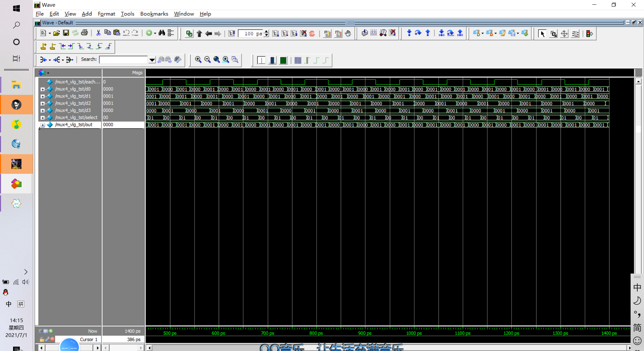Screen dimensions: 644x351
Task: Open the Window menu
Action: (x=184, y=14)
